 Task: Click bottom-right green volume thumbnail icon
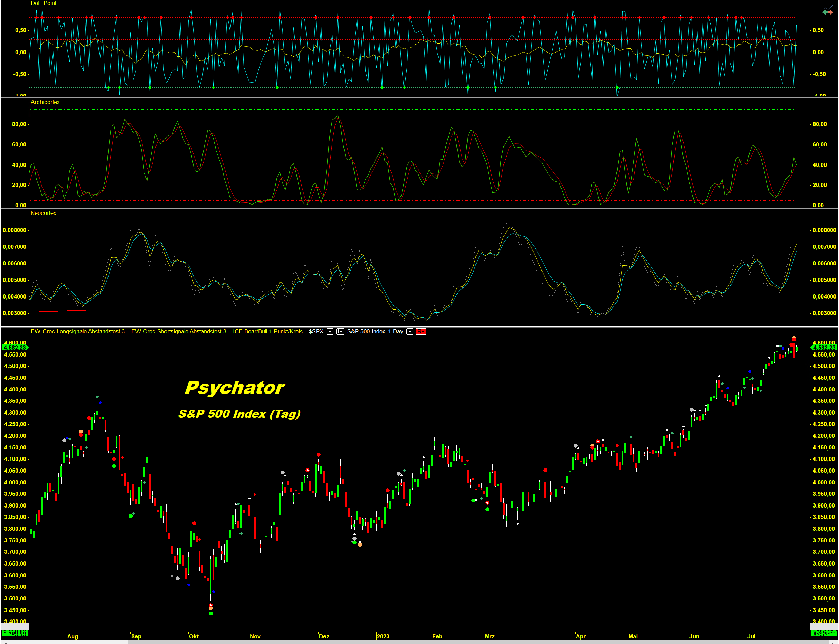[824, 631]
